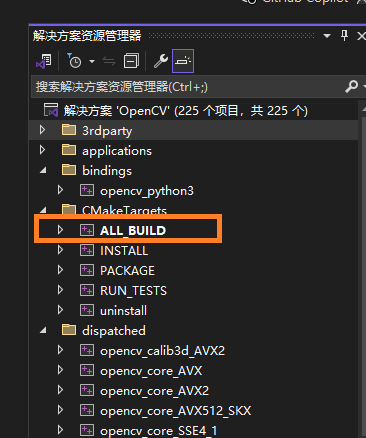Select the opencv_core_AVX label
The height and width of the screenshot is (438, 366).
[x=151, y=371]
